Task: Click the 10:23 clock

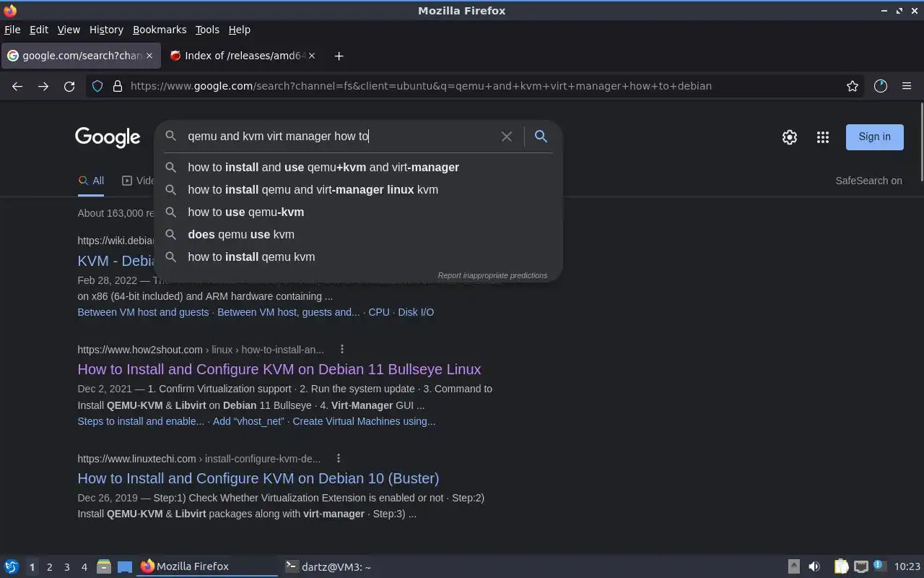Action: coord(907,566)
